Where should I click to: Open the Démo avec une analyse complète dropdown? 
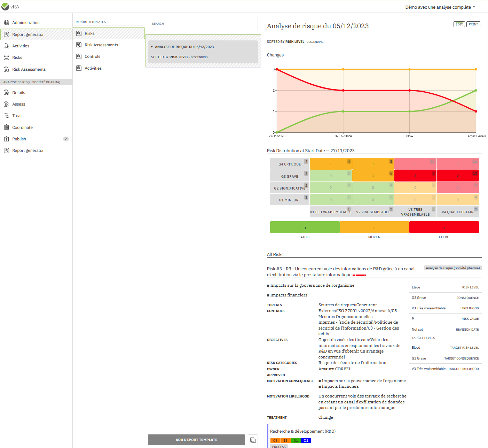[440, 7]
